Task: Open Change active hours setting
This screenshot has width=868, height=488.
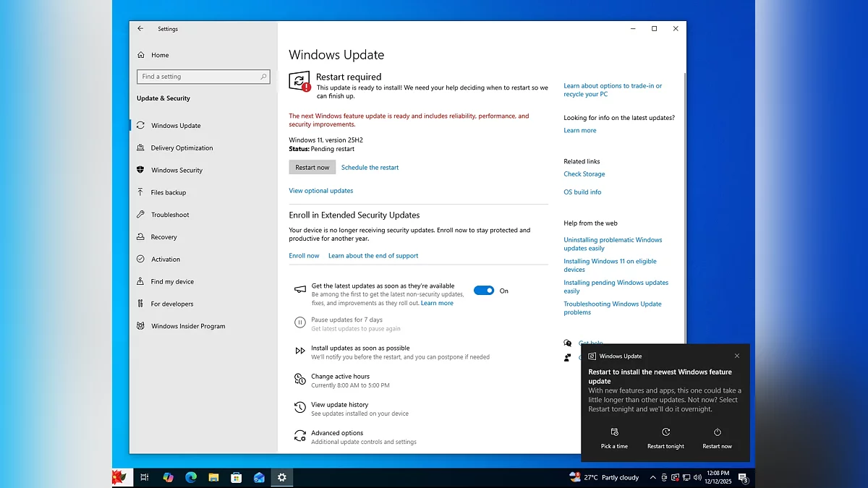Action: point(340,377)
